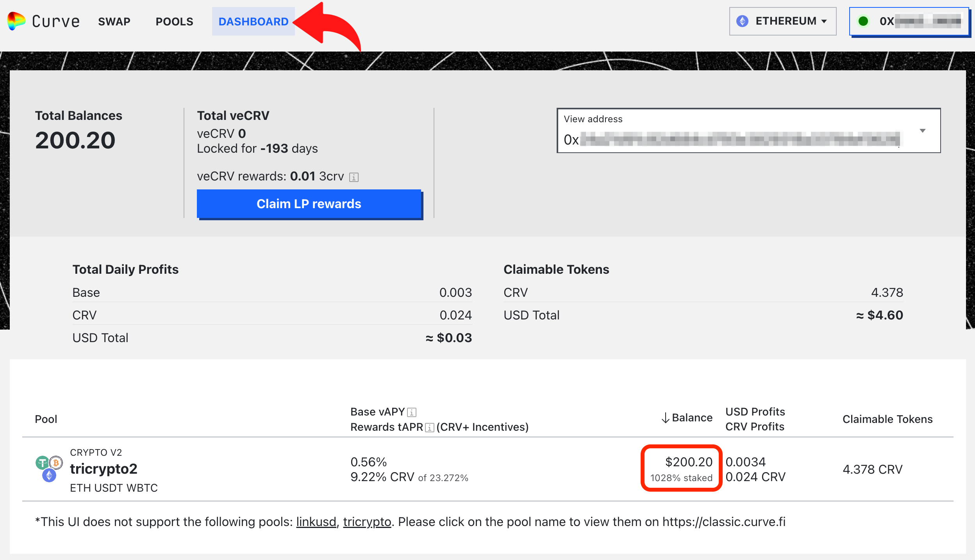Open the tricrypto2 pool name
Viewport: 975px width, 560px height.
[104, 469]
